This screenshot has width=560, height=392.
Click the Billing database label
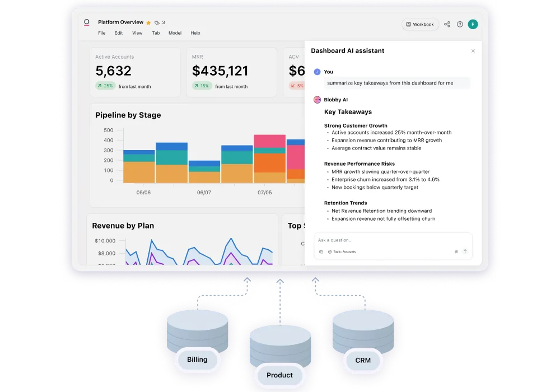197,360
